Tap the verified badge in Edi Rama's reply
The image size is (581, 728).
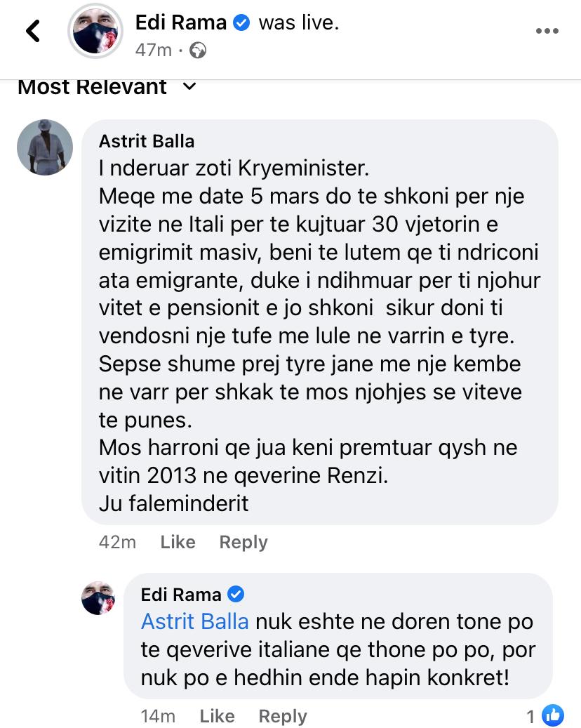click(236, 595)
